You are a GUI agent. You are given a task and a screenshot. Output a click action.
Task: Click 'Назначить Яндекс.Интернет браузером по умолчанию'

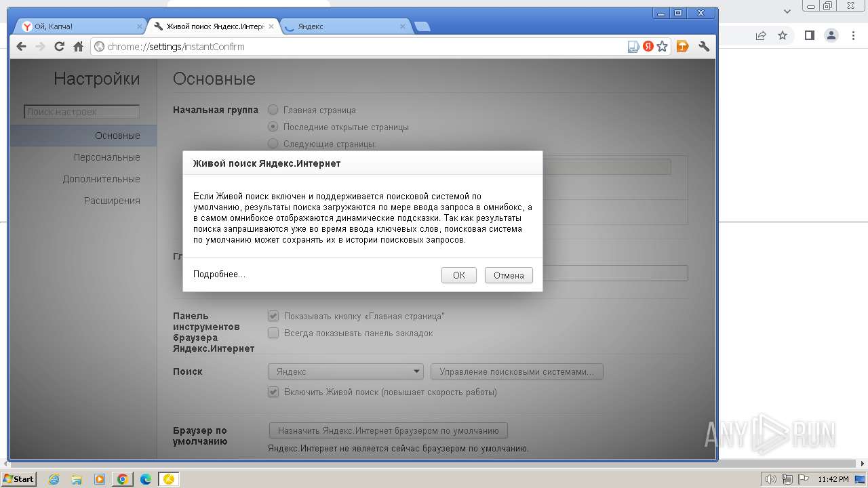click(x=388, y=430)
